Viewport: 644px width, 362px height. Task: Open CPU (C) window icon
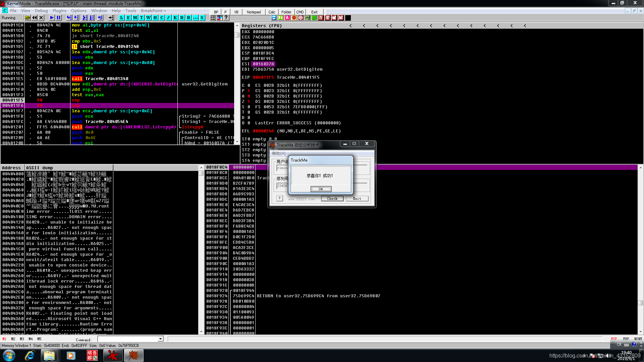click(162, 18)
